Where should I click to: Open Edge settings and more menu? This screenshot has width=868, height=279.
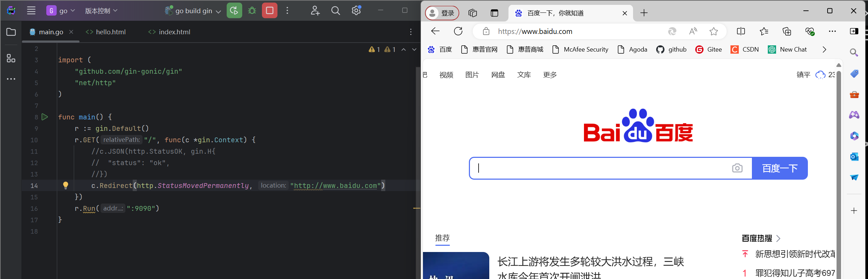(x=832, y=31)
